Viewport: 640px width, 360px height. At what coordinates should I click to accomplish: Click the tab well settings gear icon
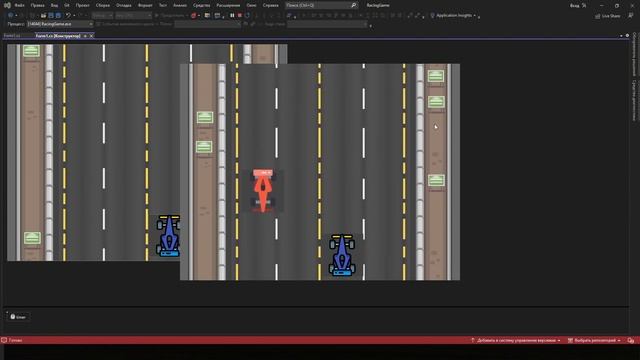pyautogui.click(x=627, y=36)
